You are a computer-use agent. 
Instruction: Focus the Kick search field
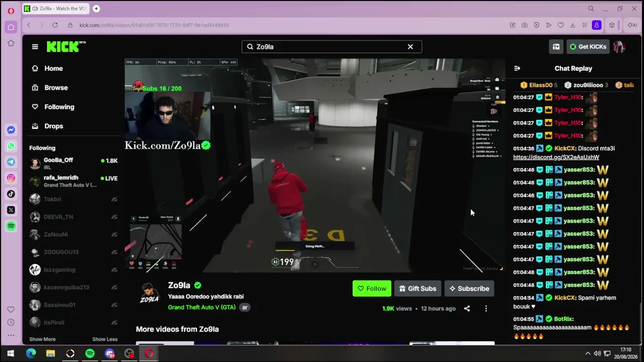click(x=332, y=47)
